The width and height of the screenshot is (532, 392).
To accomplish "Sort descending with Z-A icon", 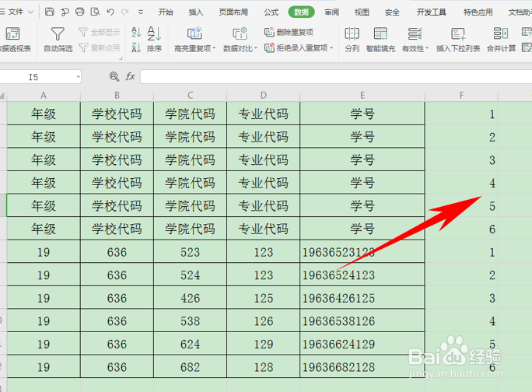I will point(136,47).
